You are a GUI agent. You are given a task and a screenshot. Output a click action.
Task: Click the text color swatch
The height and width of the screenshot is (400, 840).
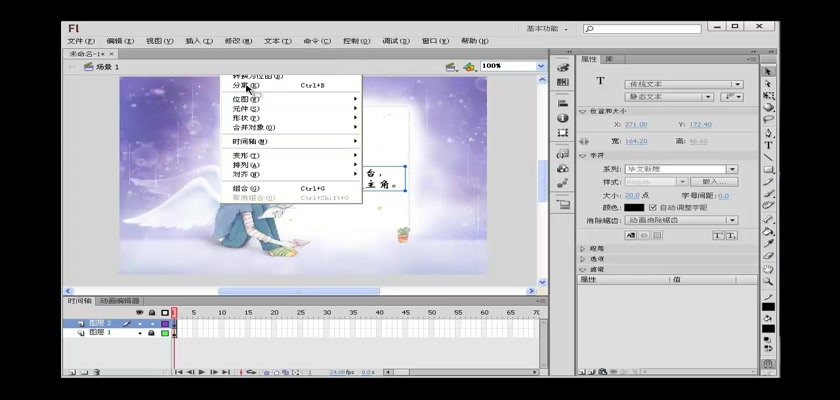click(634, 207)
